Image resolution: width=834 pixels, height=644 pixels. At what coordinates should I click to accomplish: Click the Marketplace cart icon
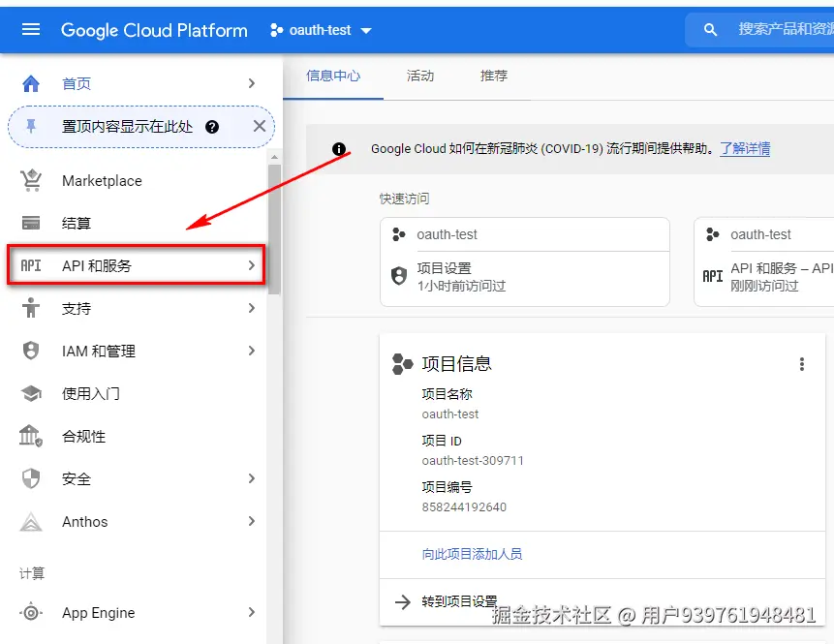[31, 180]
